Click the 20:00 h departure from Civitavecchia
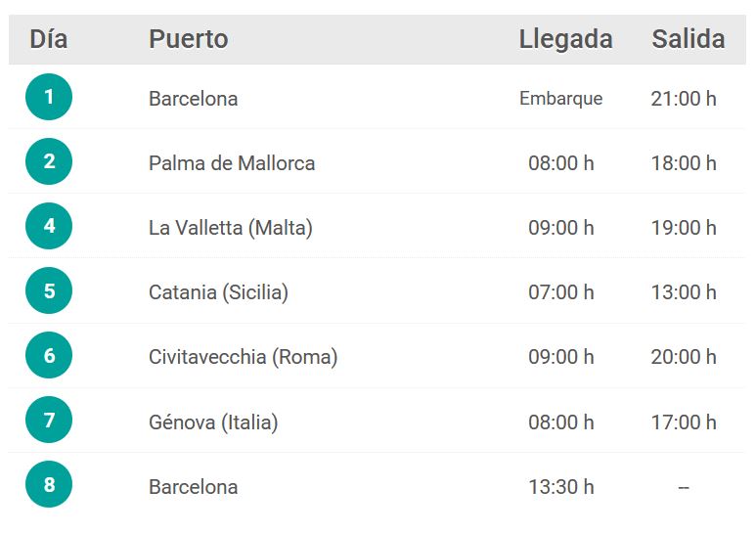Image resolution: width=756 pixels, height=533 pixels. [x=684, y=357]
